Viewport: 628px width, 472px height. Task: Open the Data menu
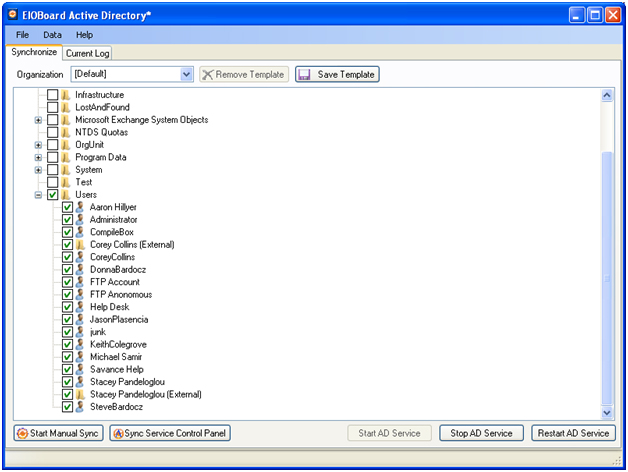pyautogui.click(x=52, y=35)
